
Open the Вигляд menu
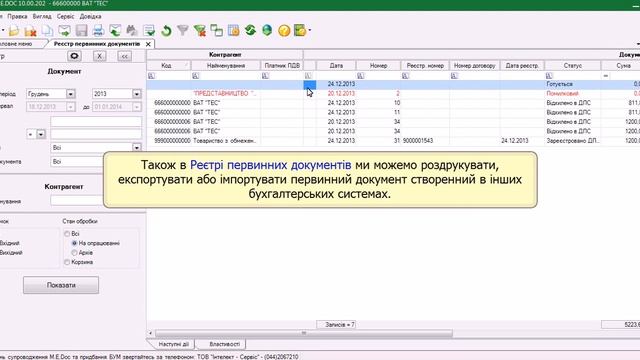tap(42, 16)
